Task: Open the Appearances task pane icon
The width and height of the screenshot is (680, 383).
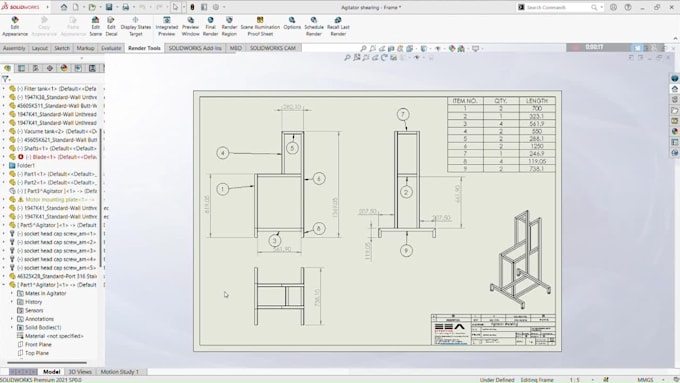Action: (x=674, y=131)
